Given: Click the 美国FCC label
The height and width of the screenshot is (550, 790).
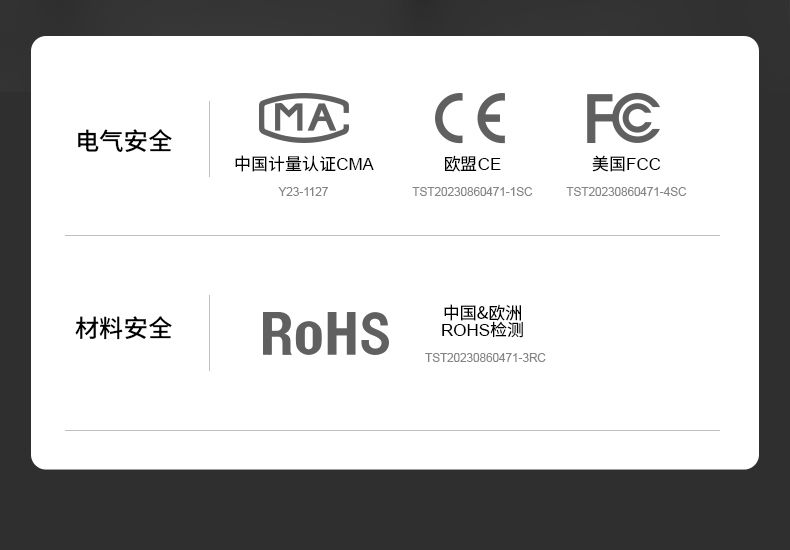Looking at the screenshot, I should [x=626, y=164].
